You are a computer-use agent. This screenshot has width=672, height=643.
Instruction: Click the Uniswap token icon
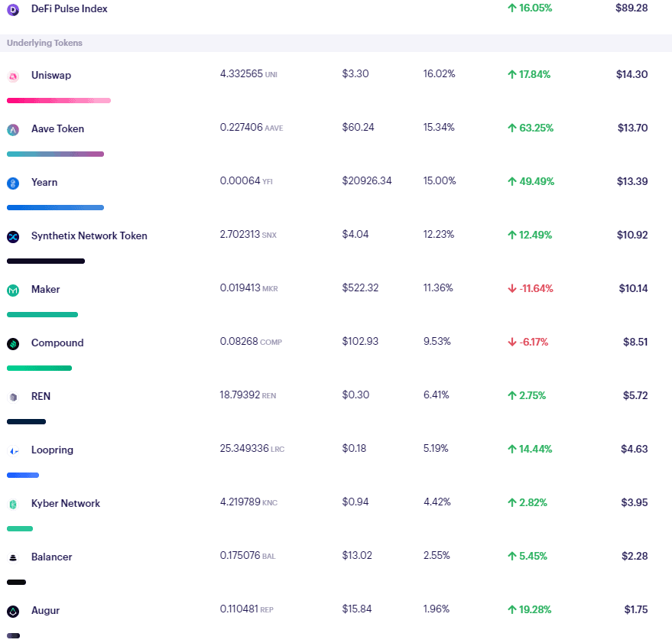click(x=13, y=76)
